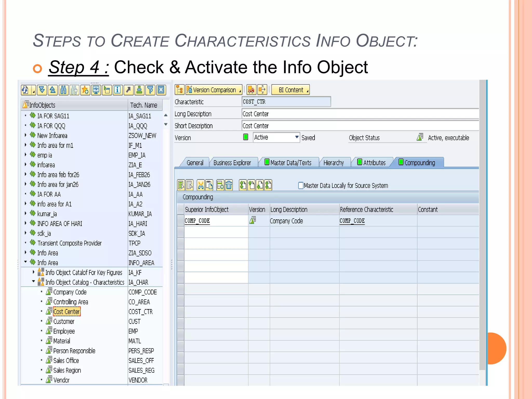The image size is (532, 399).
Task: Switch to the General tab
Action: point(195,163)
